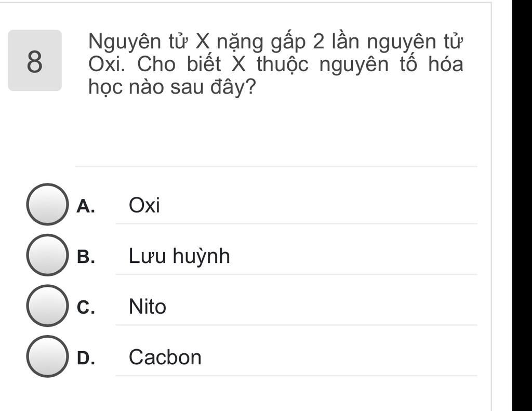This screenshot has width=532, height=411.
Task: Click the word "Oxi." in the question
Action: (105, 65)
